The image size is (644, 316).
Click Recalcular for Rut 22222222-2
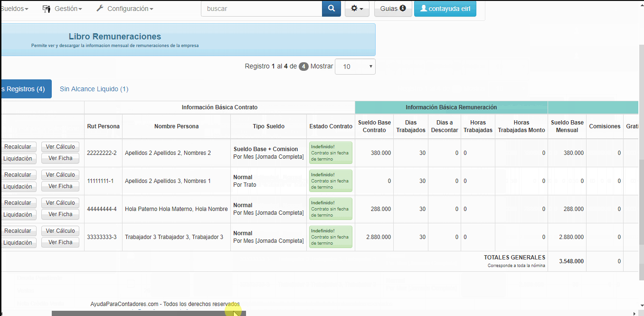(18, 147)
